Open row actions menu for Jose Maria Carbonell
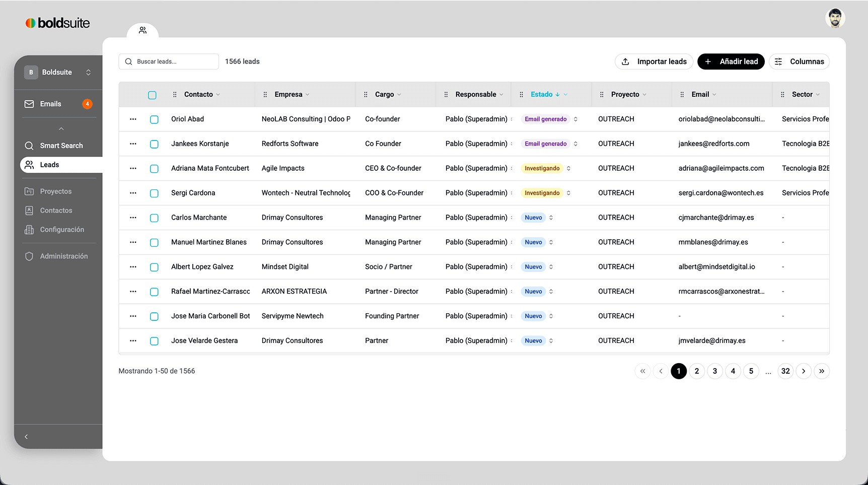 pyautogui.click(x=133, y=316)
